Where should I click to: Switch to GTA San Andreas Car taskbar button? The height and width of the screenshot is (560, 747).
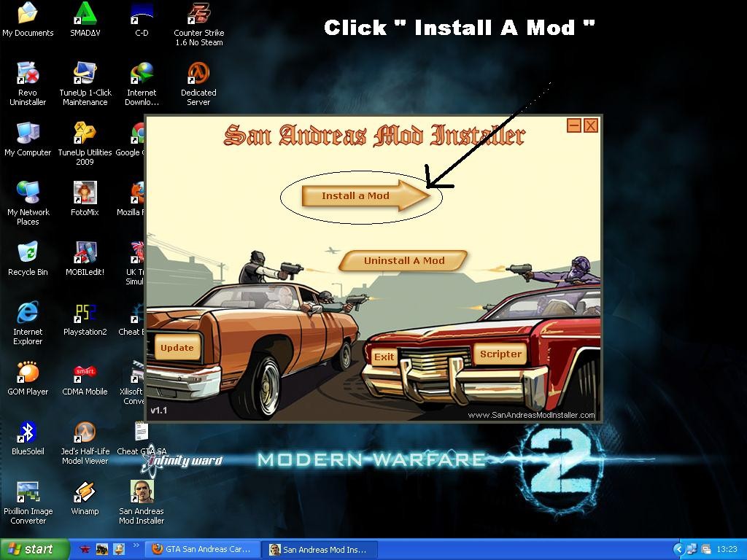[x=202, y=550]
